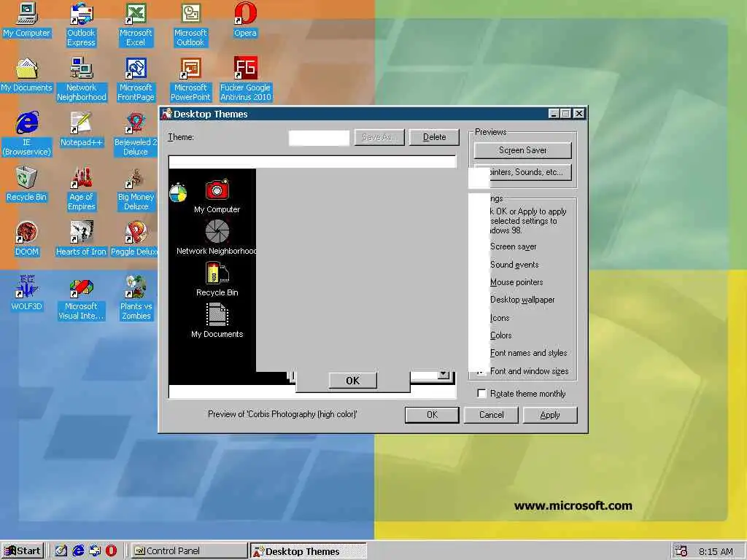Select Big Money Deluxe icon
Screen dimensions: 747x560
tap(136, 189)
